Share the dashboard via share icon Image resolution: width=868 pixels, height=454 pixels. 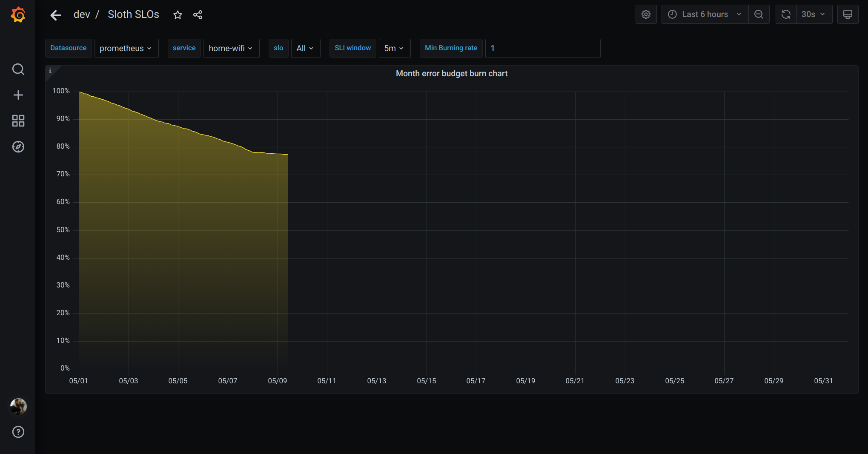(x=198, y=15)
